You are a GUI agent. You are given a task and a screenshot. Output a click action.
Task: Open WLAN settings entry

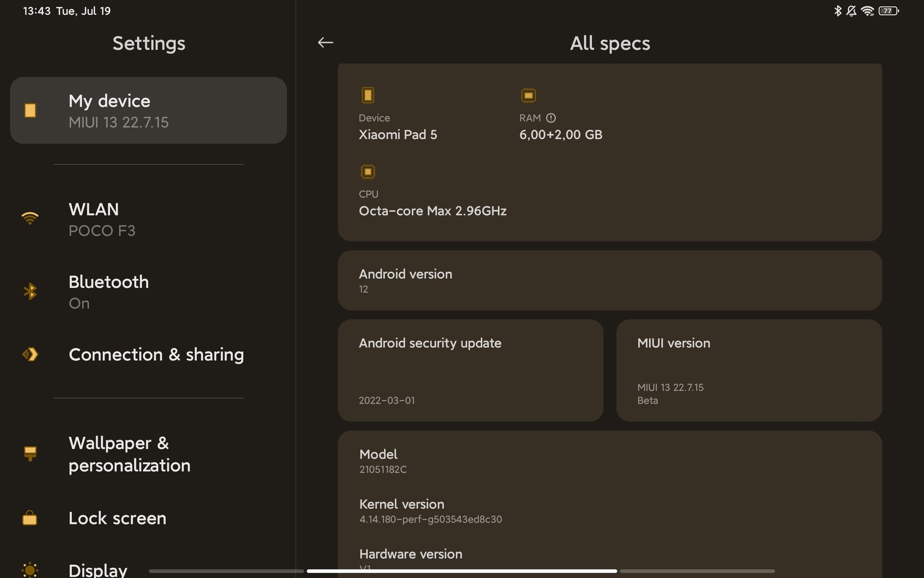coord(148,220)
